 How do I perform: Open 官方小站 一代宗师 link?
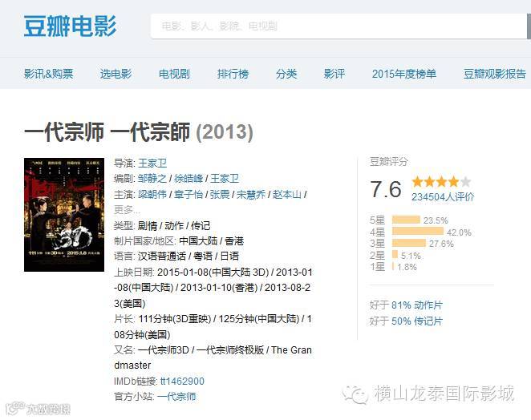click(x=176, y=396)
